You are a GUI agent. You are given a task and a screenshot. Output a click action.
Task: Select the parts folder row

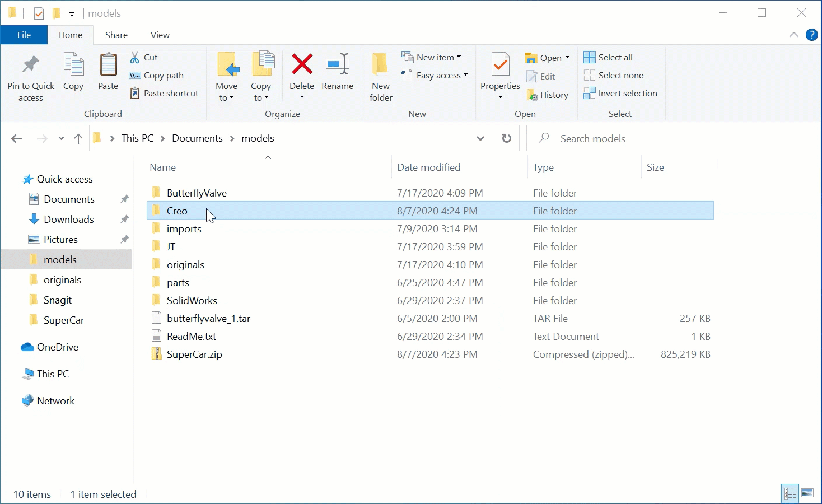point(430,283)
